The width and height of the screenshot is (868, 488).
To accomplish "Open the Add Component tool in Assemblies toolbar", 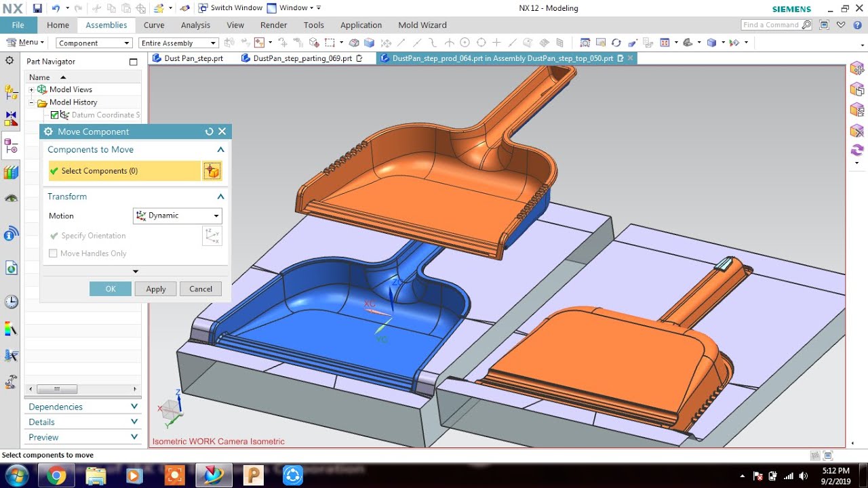I will (228, 42).
